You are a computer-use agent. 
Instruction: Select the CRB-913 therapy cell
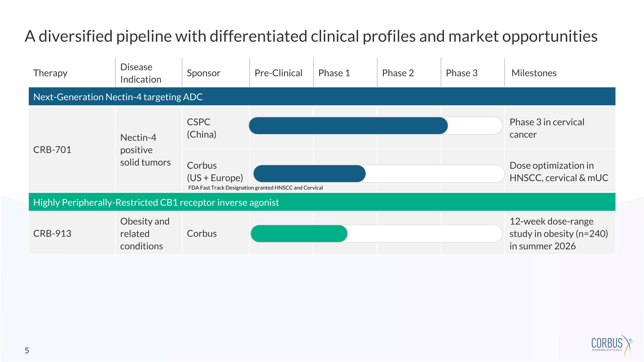[52, 234]
